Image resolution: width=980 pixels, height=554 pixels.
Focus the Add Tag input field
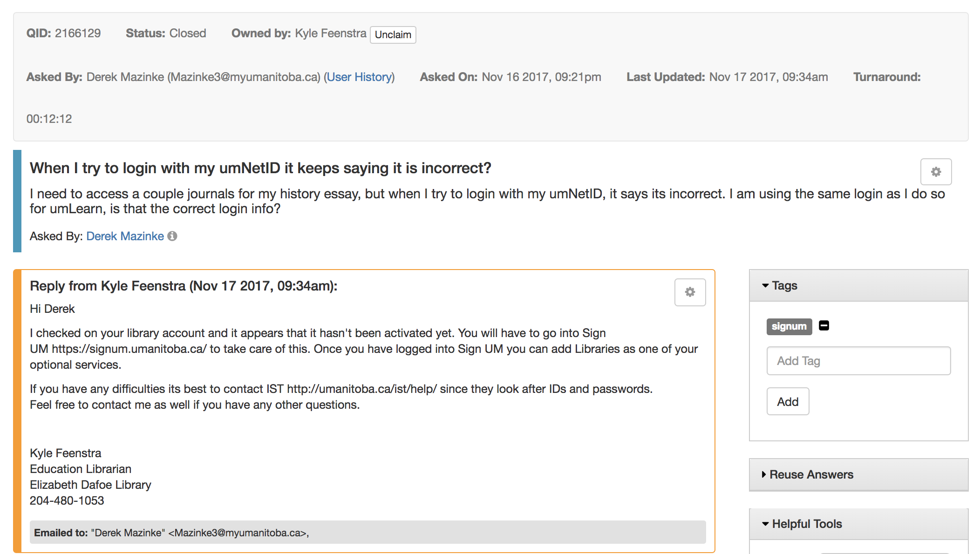coord(858,361)
